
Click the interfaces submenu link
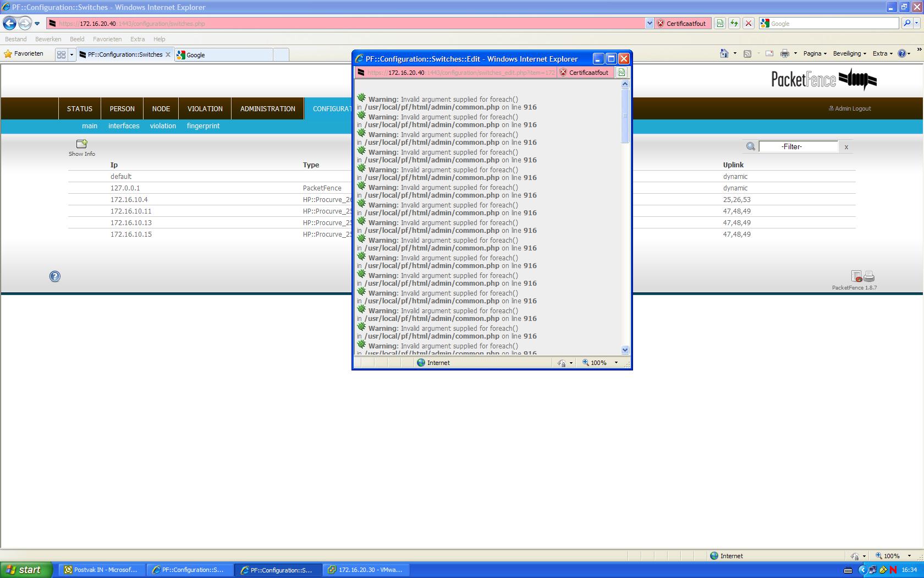[124, 126]
